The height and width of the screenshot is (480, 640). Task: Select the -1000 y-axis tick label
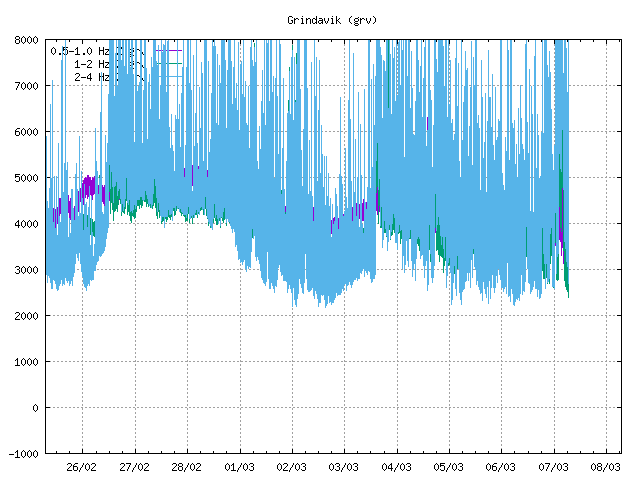point(24,454)
